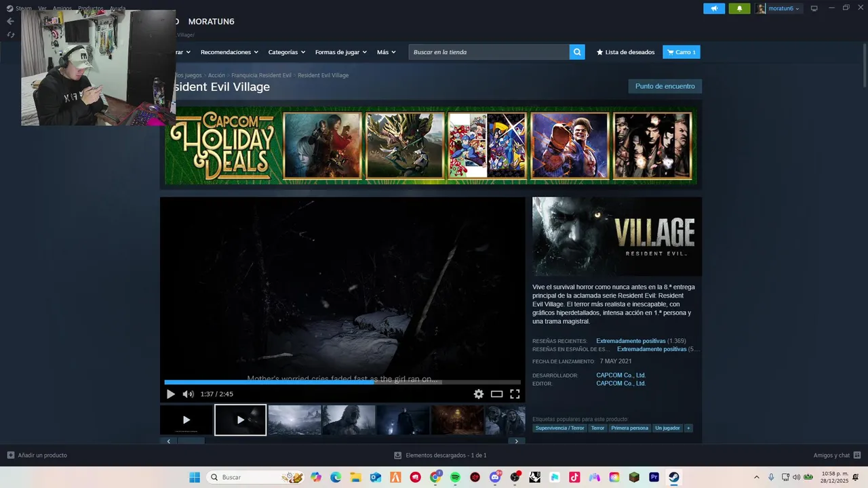Launch Microsoft Edge from the taskbar
Viewport: 868px width, 488px height.
click(336, 477)
